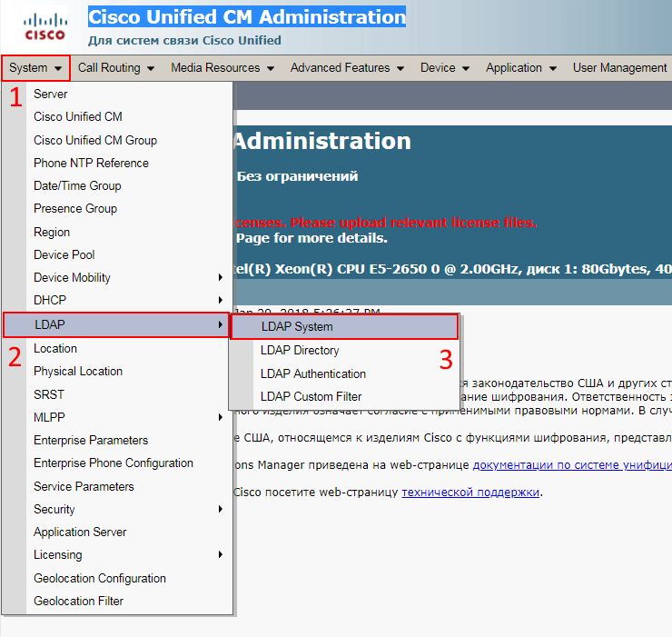The width and height of the screenshot is (672, 637).
Task: Select LDAP Authentication option
Action: (313, 373)
